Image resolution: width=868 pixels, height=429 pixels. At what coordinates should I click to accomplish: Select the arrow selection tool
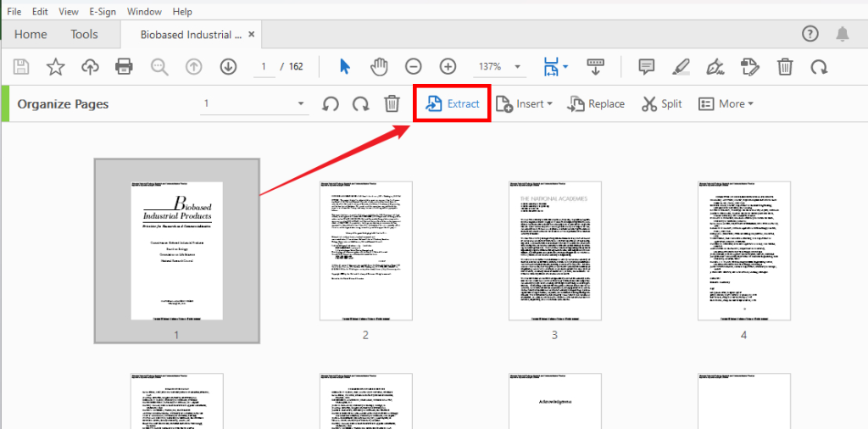pos(345,67)
